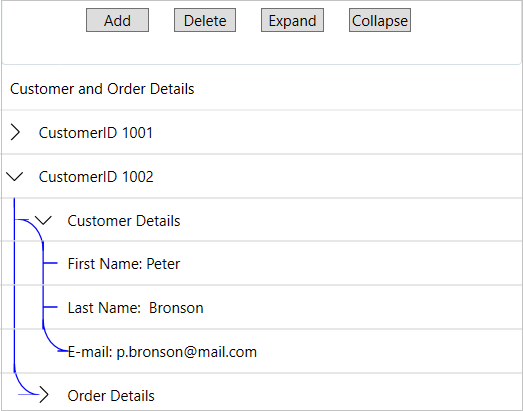
Task: Click the Customer and Order Details header
Action: coord(102,89)
